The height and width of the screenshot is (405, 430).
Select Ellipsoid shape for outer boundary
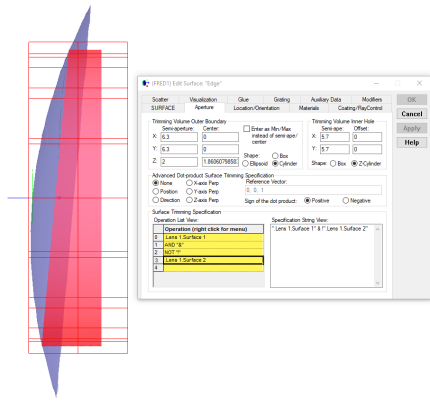[246, 163]
